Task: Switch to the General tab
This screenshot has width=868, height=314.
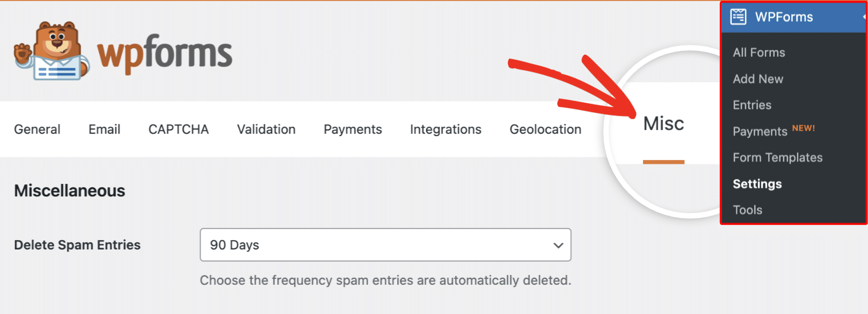Action: [37, 130]
